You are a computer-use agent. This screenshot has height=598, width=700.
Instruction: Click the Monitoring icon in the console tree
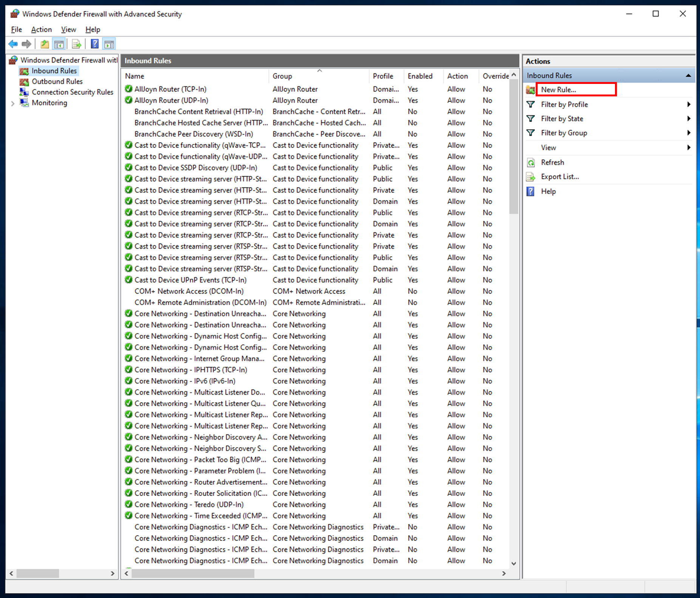24,103
